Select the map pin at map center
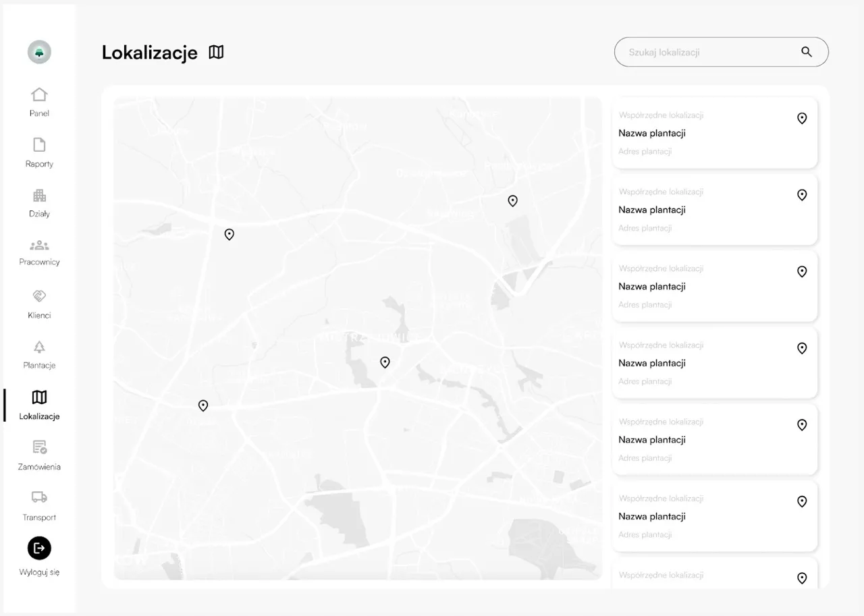Image resolution: width=864 pixels, height=616 pixels. pos(385,362)
